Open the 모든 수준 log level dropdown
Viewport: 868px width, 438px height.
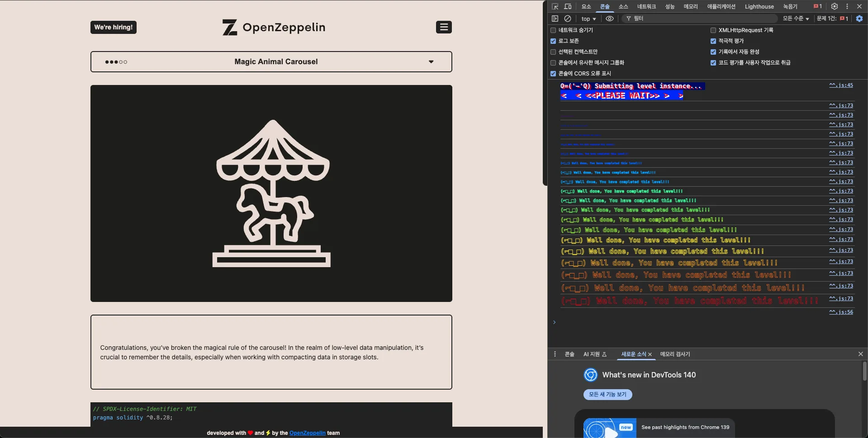(x=796, y=19)
